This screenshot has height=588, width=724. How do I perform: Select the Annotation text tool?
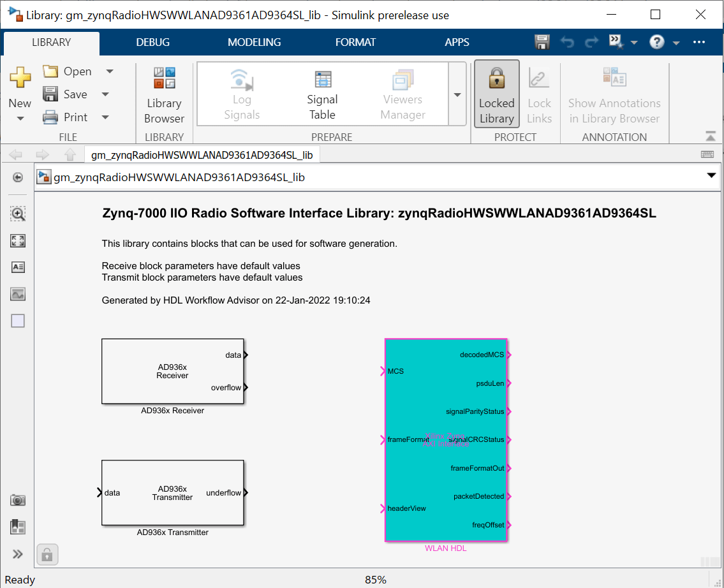click(x=18, y=267)
